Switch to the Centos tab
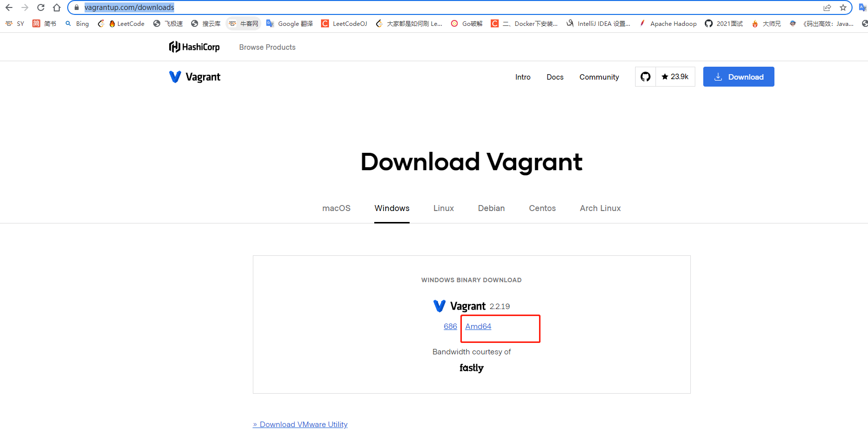Screen dimensions: 868x436 pyautogui.click(x=542, y=208)
